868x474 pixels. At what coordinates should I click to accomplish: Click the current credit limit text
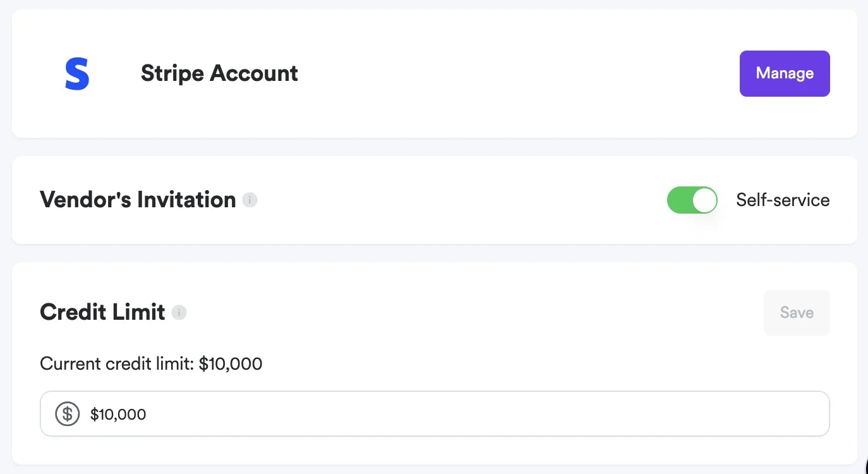coord(151,363)
